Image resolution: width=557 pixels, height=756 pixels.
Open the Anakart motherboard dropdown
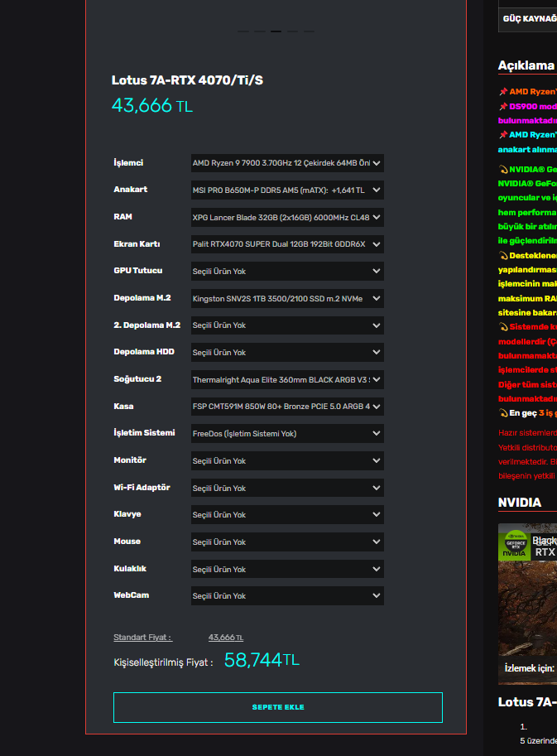(x=287, y=190)
